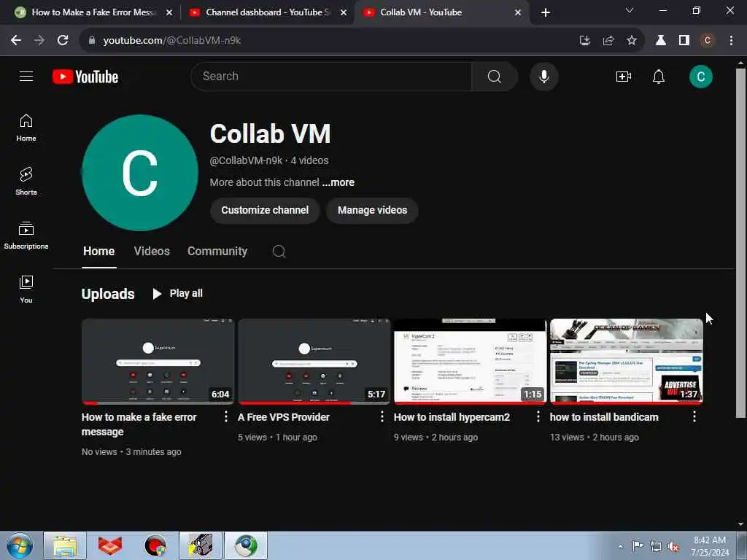Expand channel description with ...more
This screenshot has width=747, height=560.
tap(338, 182)
